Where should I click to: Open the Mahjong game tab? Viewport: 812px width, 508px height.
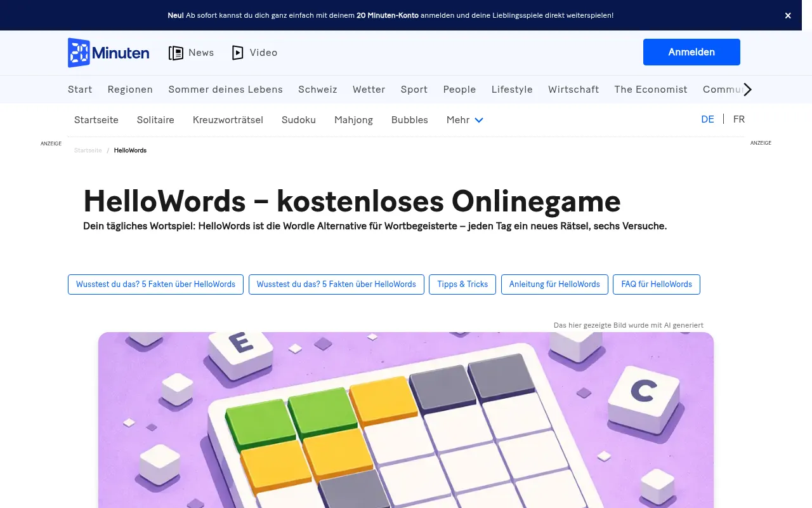353,120
